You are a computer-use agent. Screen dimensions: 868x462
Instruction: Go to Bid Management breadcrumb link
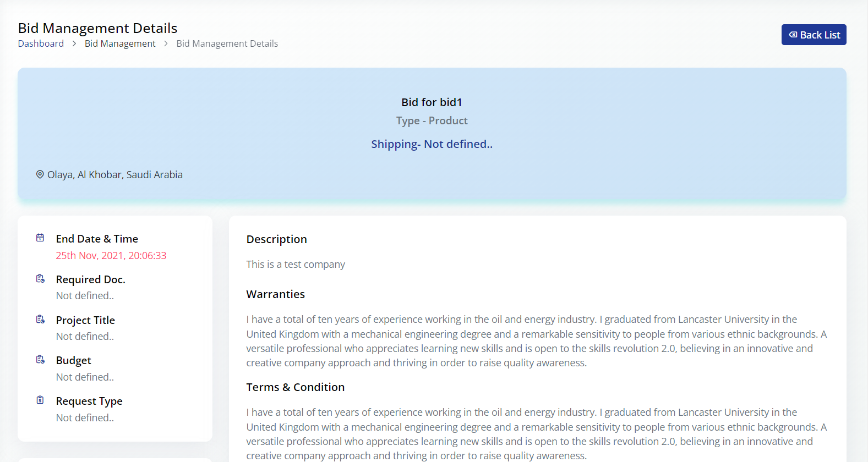click(120, 43)
